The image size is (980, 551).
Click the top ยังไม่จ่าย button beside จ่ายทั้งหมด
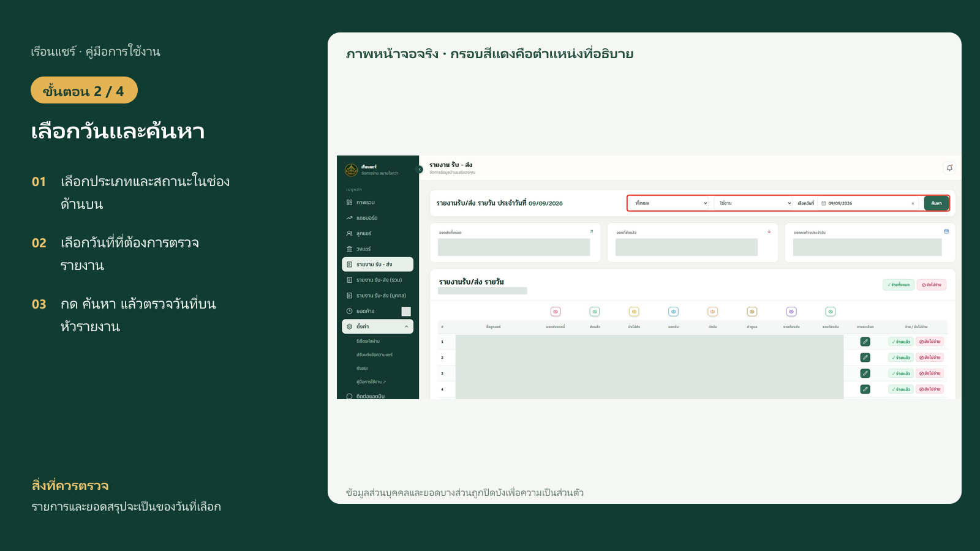932,285
